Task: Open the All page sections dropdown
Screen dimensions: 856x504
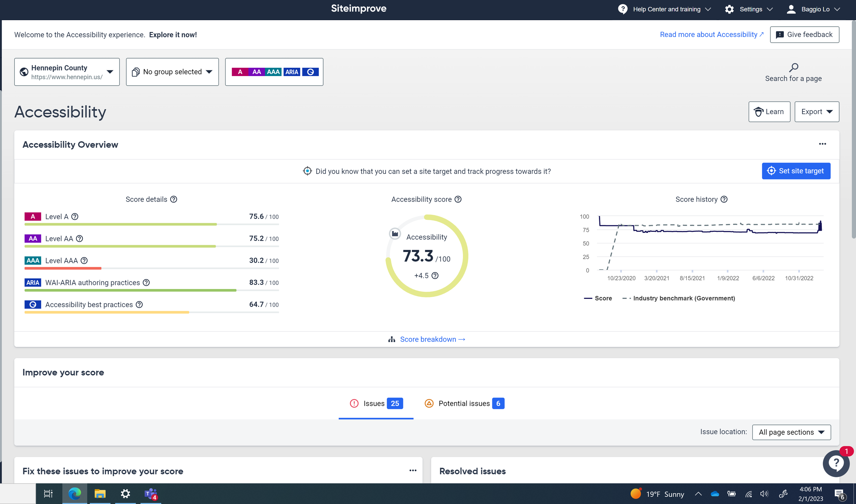Action: [x=791, y=432]
